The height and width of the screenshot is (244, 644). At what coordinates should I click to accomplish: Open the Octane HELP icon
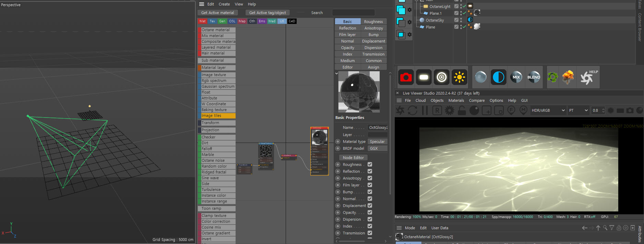point(589,77)
